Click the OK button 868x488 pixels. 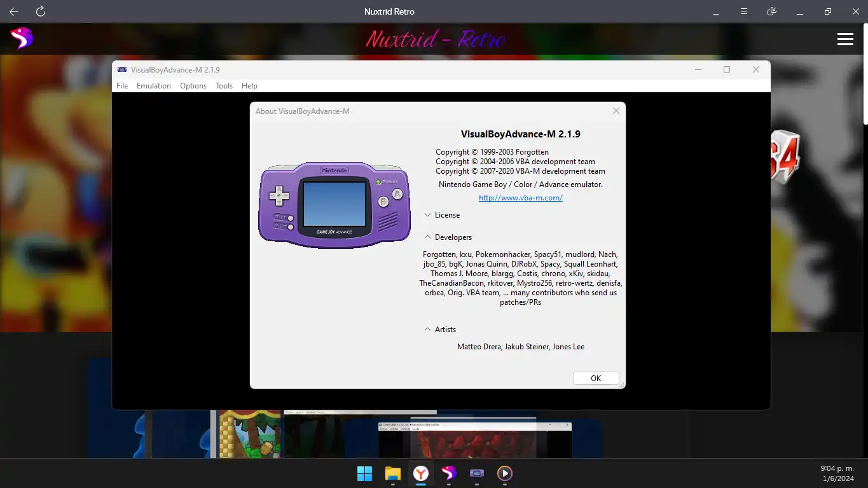coord(596,378)
